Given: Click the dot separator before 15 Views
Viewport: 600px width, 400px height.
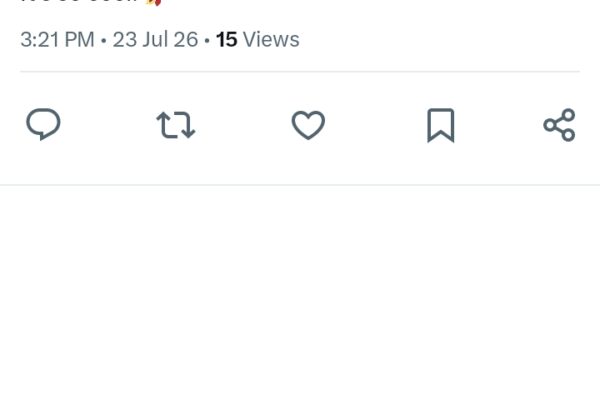Looking at the screenshot, I should pyautogui.click(x=207, y=40).
